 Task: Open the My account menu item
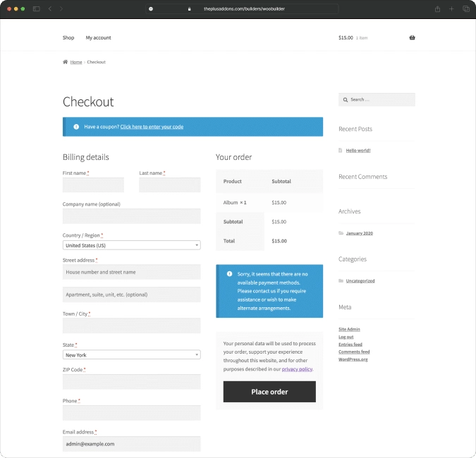click(98, 37)
